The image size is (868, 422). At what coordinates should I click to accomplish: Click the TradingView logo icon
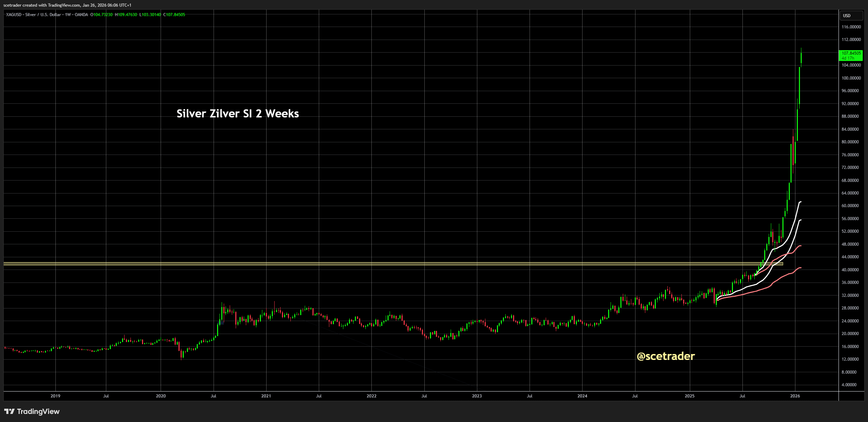pyautogui.click(x=9, y=411)
